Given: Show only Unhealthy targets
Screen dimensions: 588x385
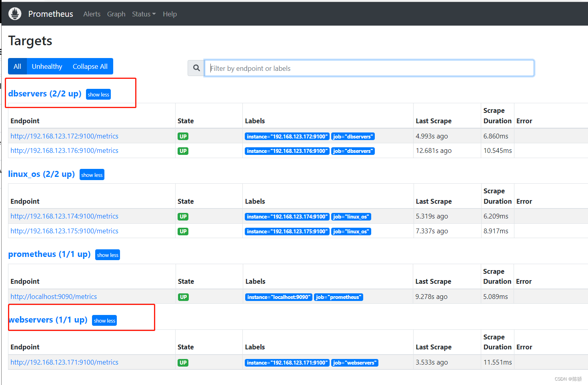Looking at the screenshot, I should click(47, 66).
